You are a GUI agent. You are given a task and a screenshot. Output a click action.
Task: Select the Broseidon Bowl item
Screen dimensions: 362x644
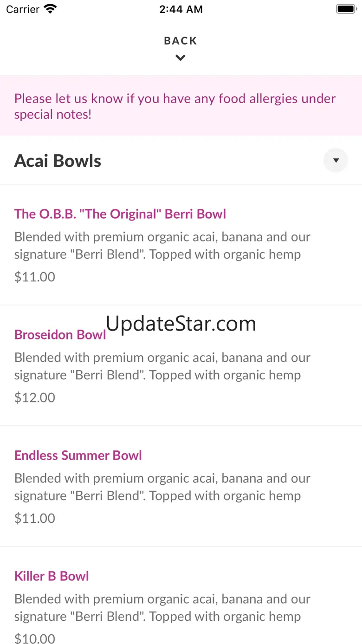tap(60, 335)
